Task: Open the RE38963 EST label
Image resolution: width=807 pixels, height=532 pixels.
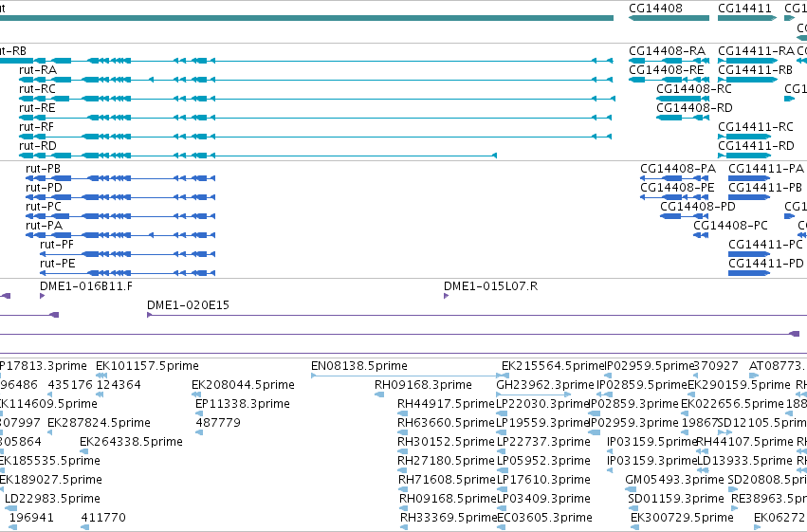Action: coord(769,500)
